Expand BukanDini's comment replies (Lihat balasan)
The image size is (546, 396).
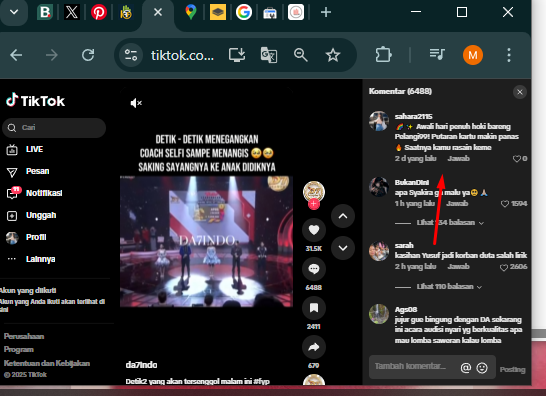click(x=450, y=223)
